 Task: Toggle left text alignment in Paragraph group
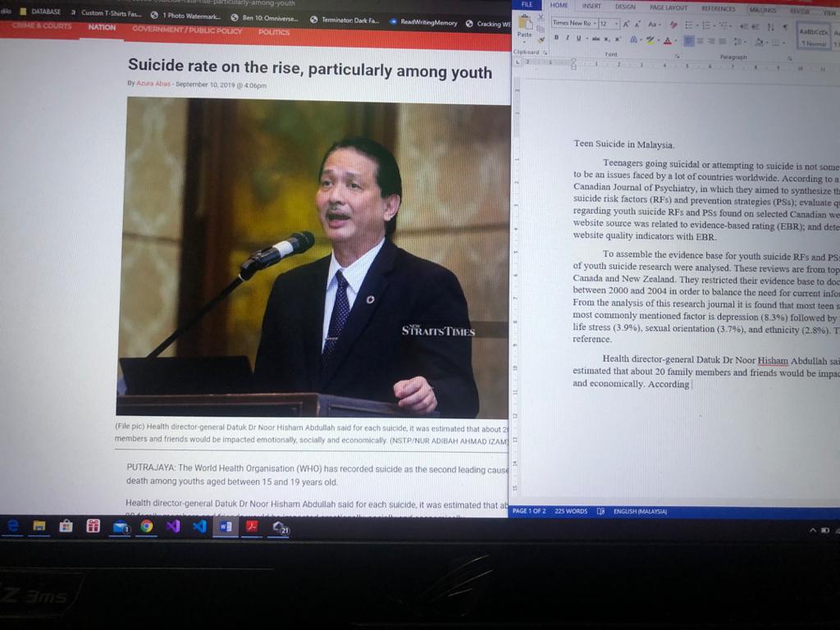point(689,41)
